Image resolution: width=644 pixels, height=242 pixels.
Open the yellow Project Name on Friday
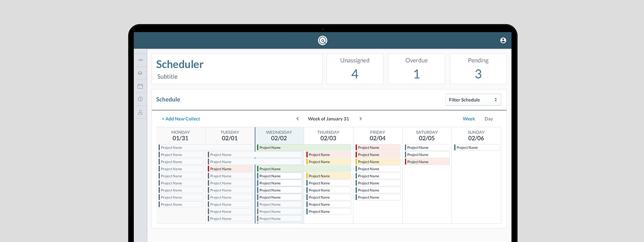pos(378,162)
